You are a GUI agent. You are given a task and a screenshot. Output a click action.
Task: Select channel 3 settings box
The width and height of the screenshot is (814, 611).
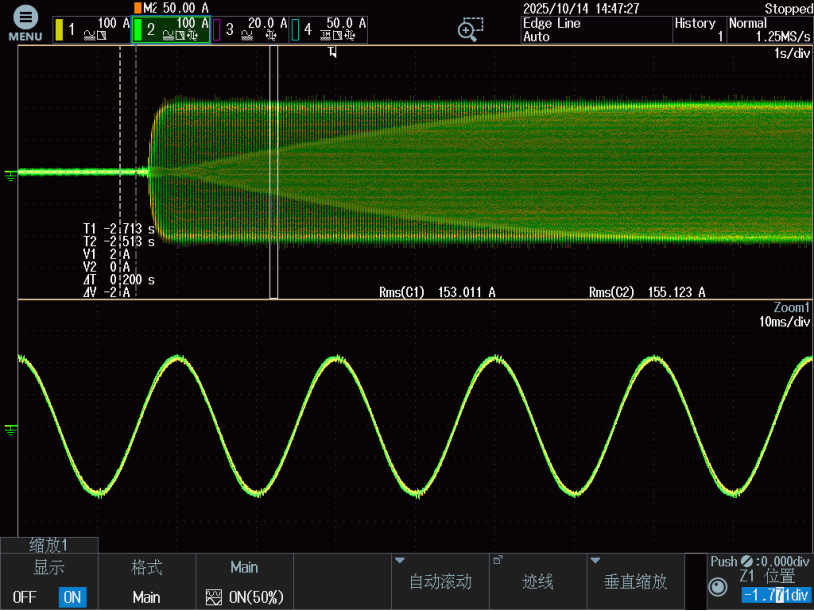250,30
